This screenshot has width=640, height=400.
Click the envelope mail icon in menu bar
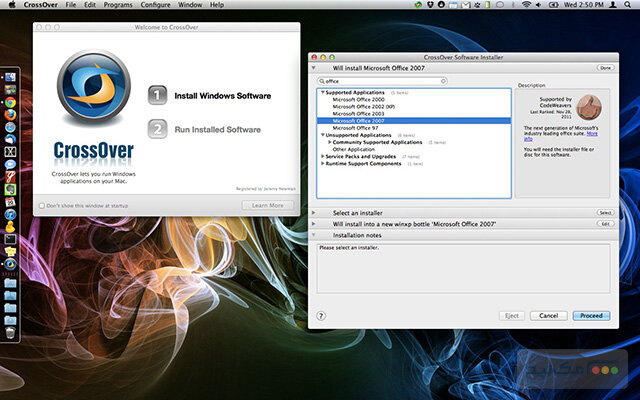point(466,5)
